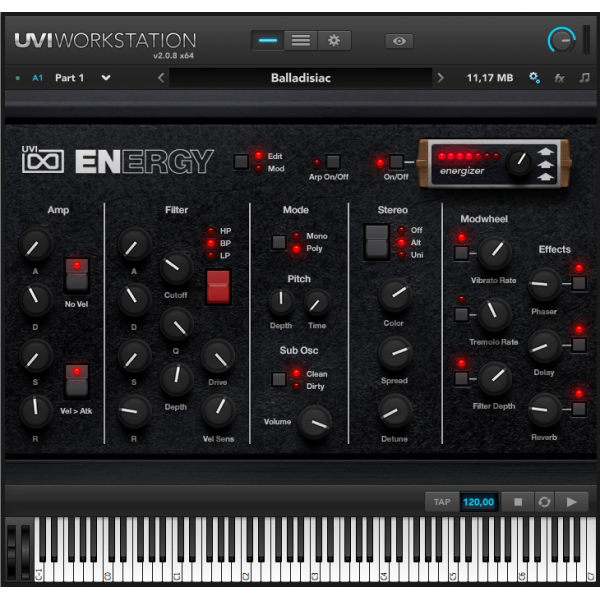
Task: Open the Part 1 dropdown chevron
Action: 106,78
